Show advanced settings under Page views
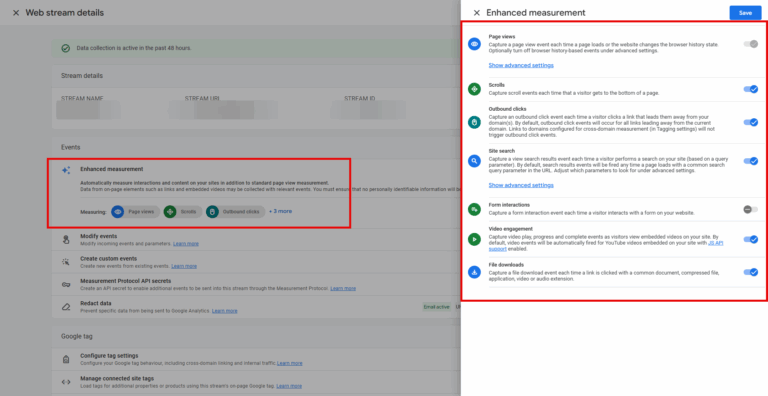 click(521, 65)
